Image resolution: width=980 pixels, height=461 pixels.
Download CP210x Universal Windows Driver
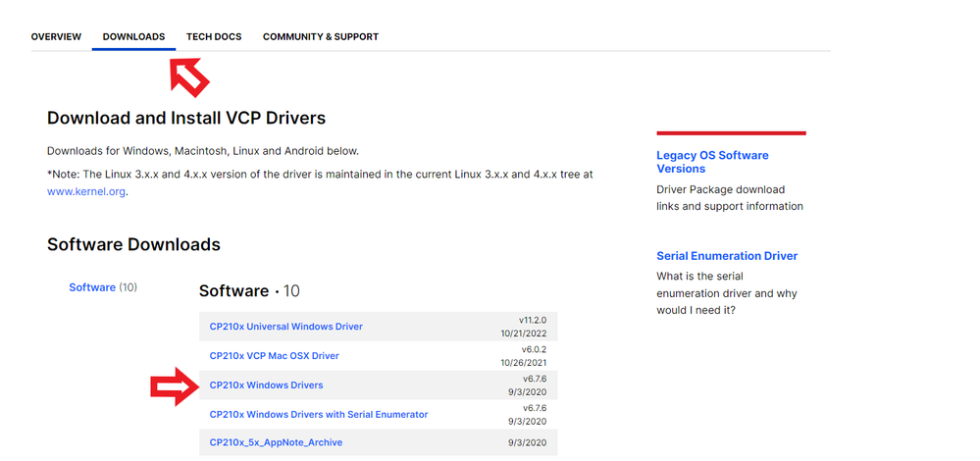[285, 327]
